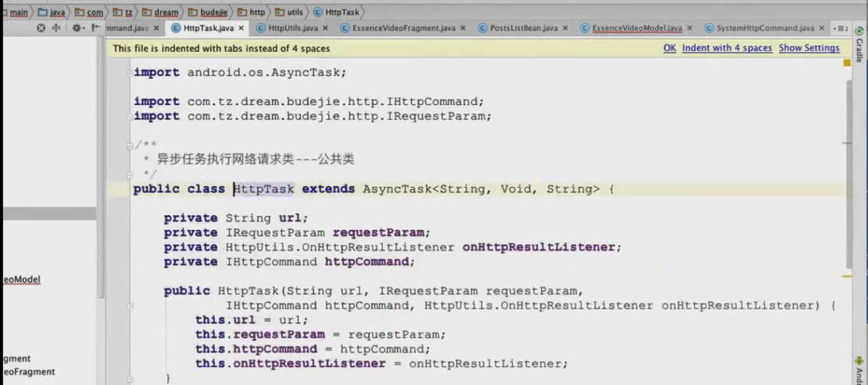Show the hidden tabs dropdown list
Viewport: 868px width, 385px height.
pyautogui.click(x=841, y=28)
